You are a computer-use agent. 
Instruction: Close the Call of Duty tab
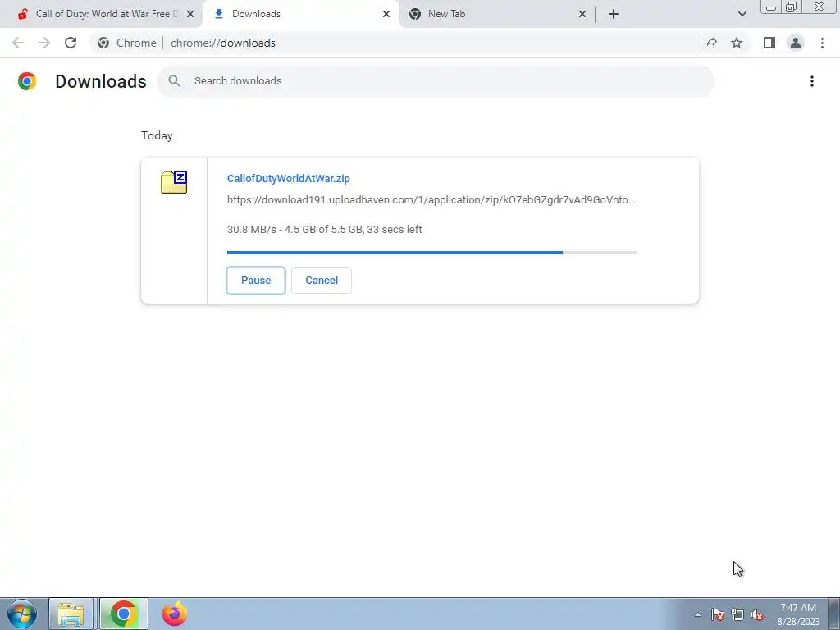190,14
